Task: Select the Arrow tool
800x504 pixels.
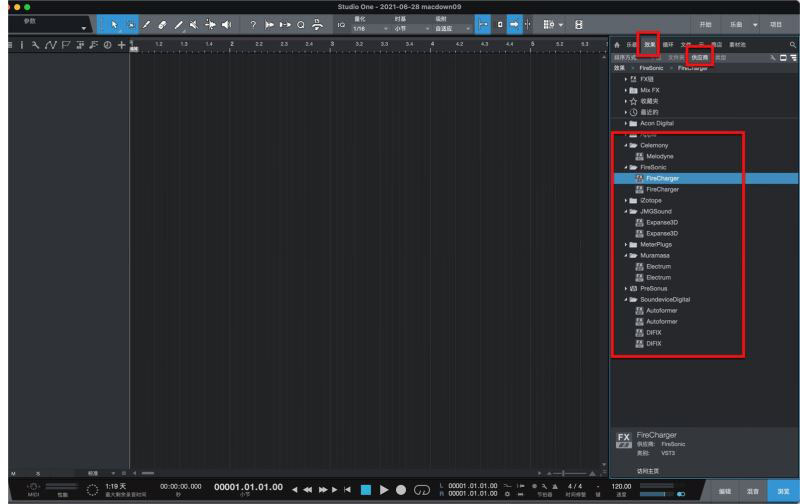Action: click(114, 24)
